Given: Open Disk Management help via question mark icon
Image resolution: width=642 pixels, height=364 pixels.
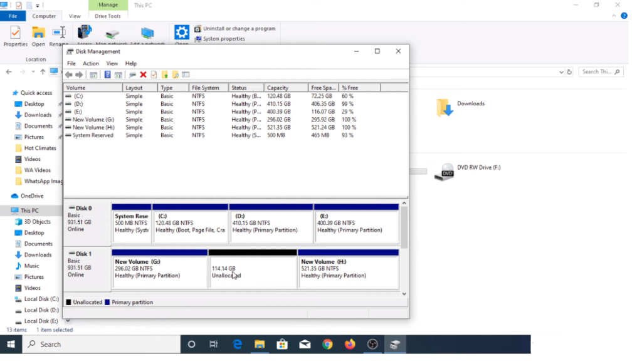Looking at the screenshot, I should pos(108,75).
